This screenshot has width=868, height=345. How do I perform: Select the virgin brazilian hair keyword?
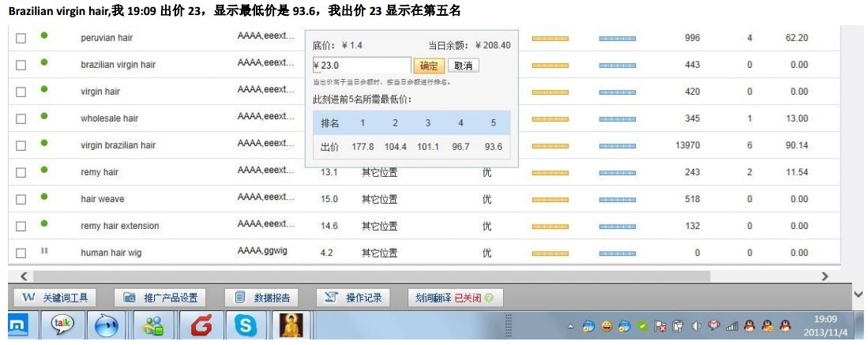(118, 145)
